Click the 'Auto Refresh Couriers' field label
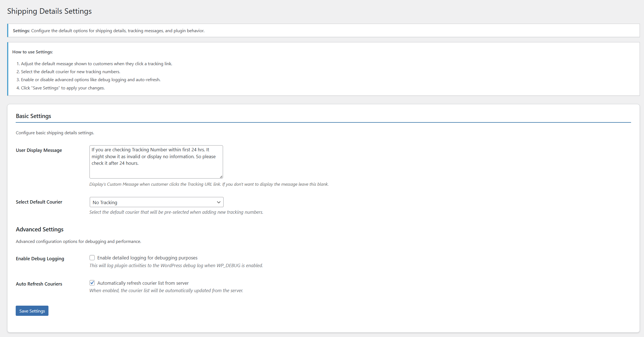Image resolution: width=644 pixels, height=337 pixels. (39, 284)
